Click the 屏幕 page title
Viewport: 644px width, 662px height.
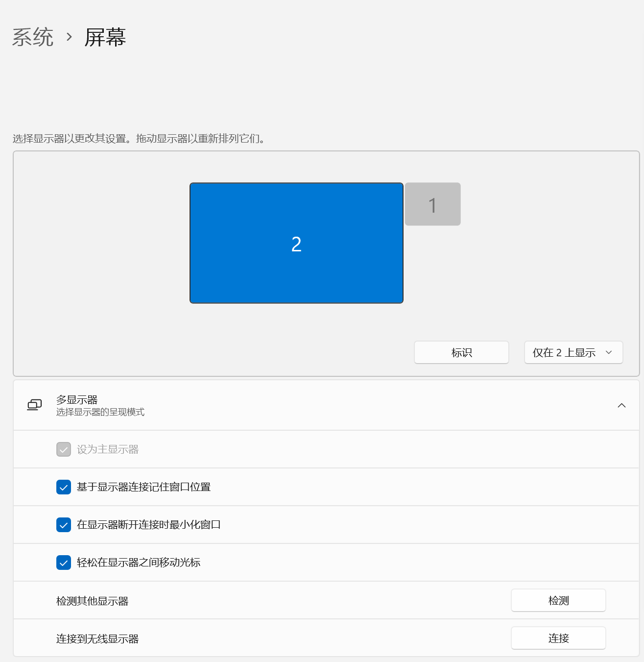(105, 37)
